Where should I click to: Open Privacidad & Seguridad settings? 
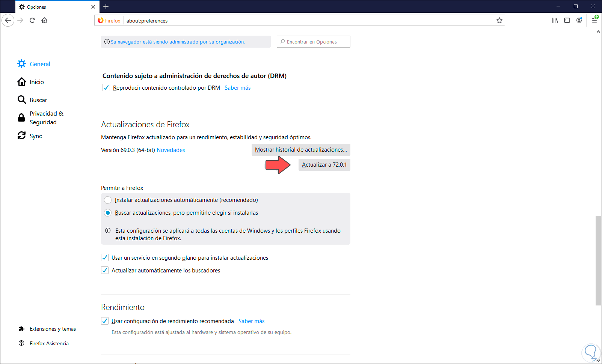click(x=41, y=118)
